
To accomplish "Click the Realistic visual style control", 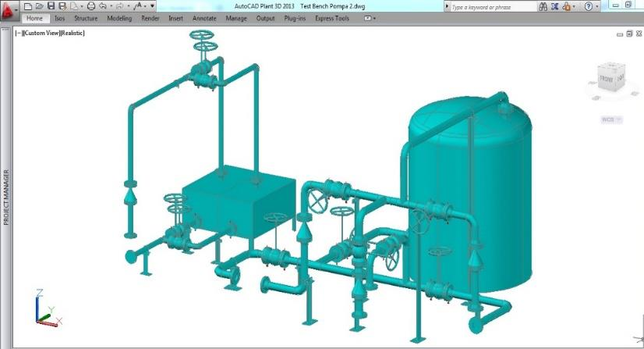I will 72,34.
